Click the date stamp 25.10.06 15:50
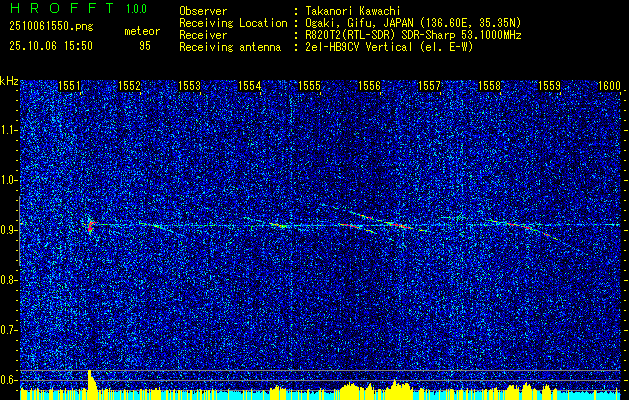Viewport: 629px width, 400px height. coord(51,46)
